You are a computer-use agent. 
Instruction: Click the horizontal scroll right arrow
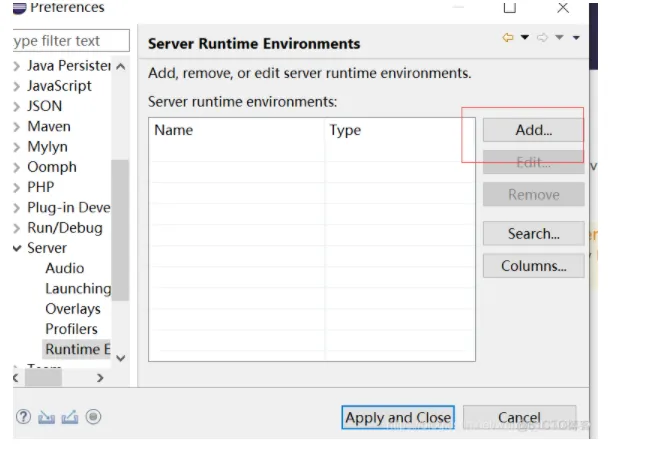[x=100, y=378]
